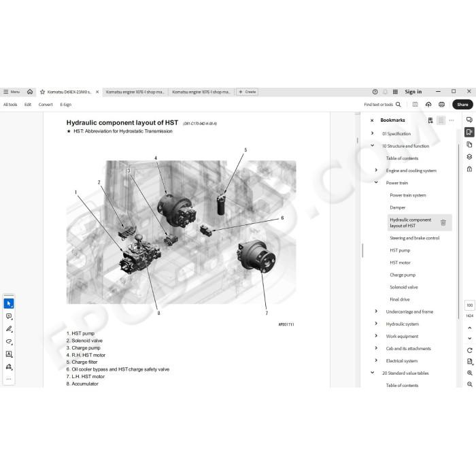The width and height of the screenshot is (476, 476).
Task: Choose the Sign stamp tool
Action: (9, 367)
